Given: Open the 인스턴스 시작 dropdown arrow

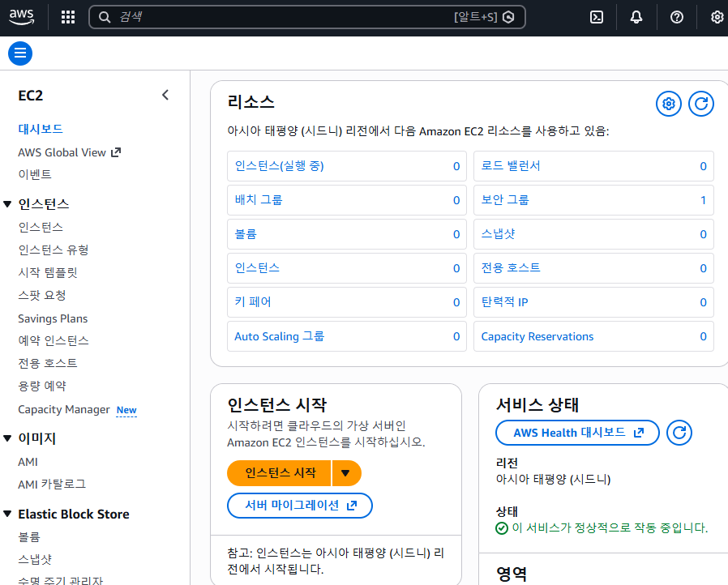Looking at the screenshot, I should click(346, 473).
